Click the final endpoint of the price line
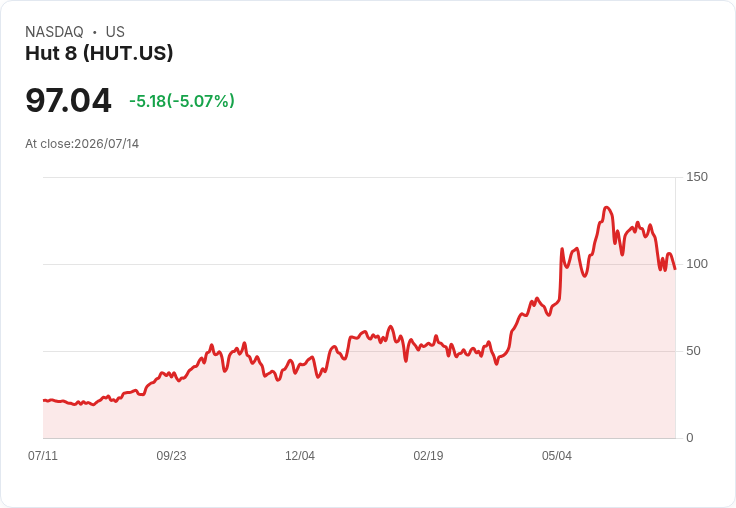Image resolution: width=736 pixels, height=508 pixels. tap(675, 269)
